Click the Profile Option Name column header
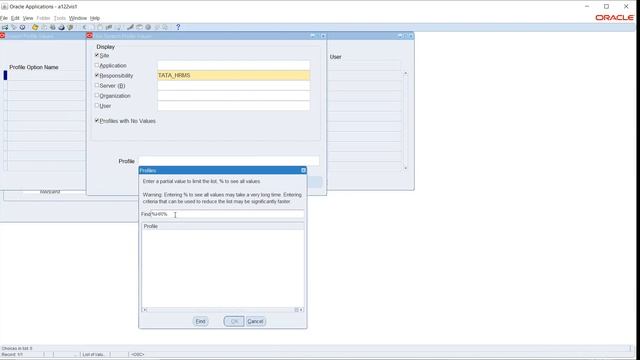Viewport: 640px width, 360px height. click(x=34, y=67)
